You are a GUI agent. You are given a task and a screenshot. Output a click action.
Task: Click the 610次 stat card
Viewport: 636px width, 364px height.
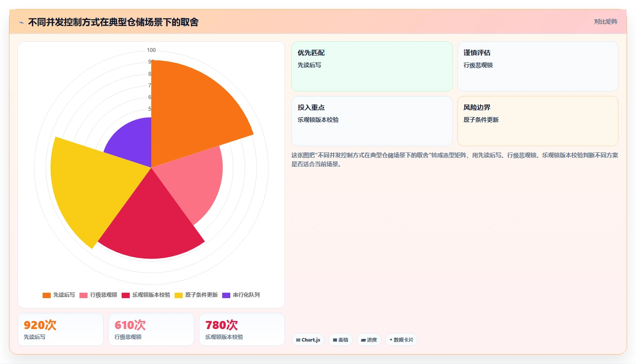point(151,329)
